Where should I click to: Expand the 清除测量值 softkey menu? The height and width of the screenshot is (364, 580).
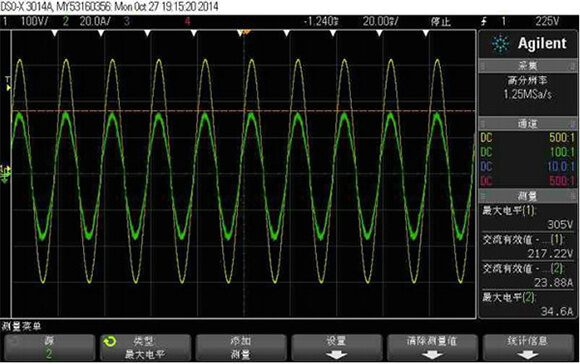pyautogui.click(x=432, y=348)
